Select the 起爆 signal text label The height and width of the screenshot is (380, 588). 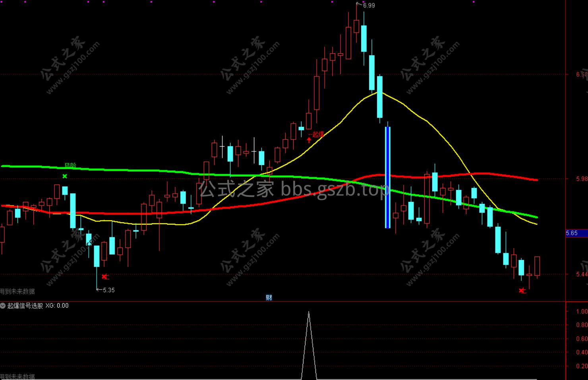click(318, 134)
